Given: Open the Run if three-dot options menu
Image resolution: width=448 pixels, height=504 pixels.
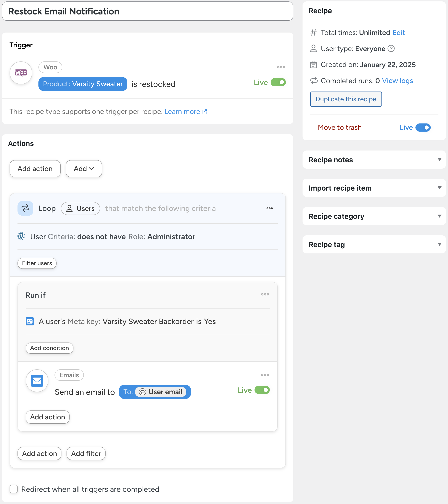Looking at the screenshot, I should [265, 294].
